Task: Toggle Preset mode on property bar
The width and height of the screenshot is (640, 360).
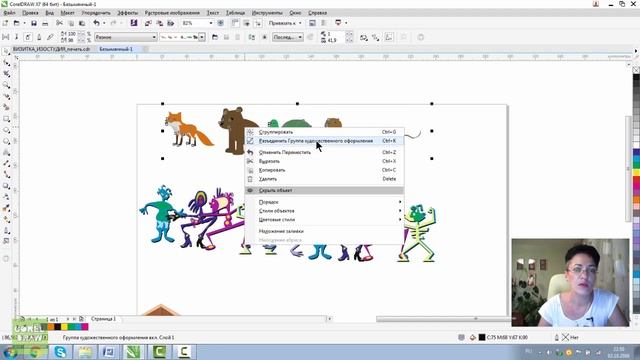Action: click(x=5, y=37)
